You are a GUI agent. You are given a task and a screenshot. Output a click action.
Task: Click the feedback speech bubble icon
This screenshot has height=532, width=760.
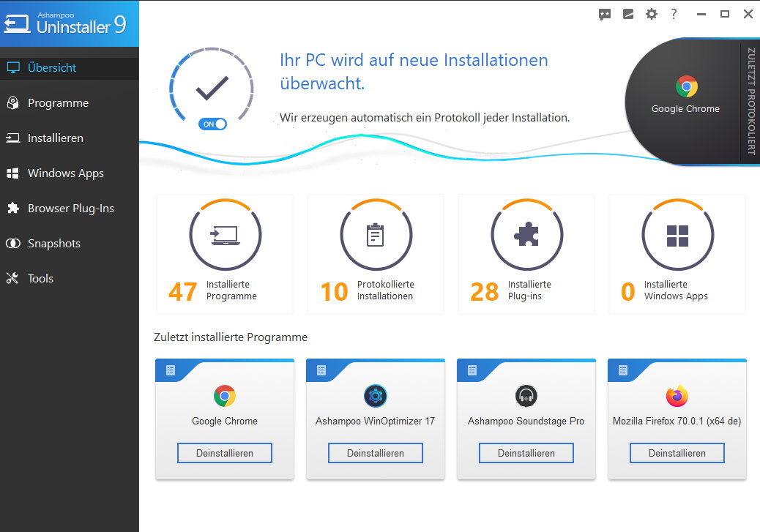(604, 13)
